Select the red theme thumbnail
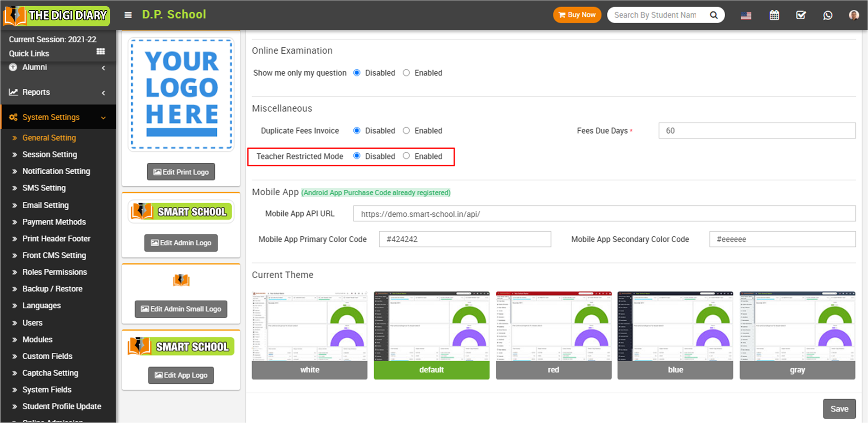868x423 pixels. click(553, 335)
